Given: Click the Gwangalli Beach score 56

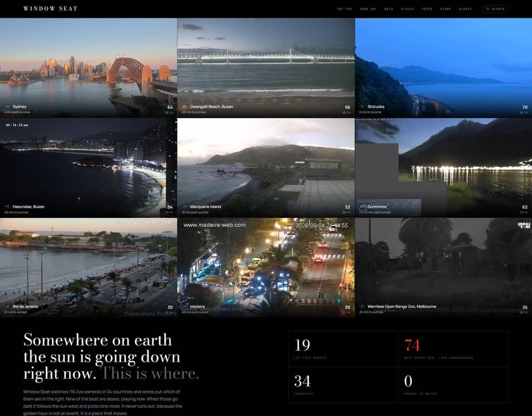Looking at the screenshot, I should pos(347,107).
